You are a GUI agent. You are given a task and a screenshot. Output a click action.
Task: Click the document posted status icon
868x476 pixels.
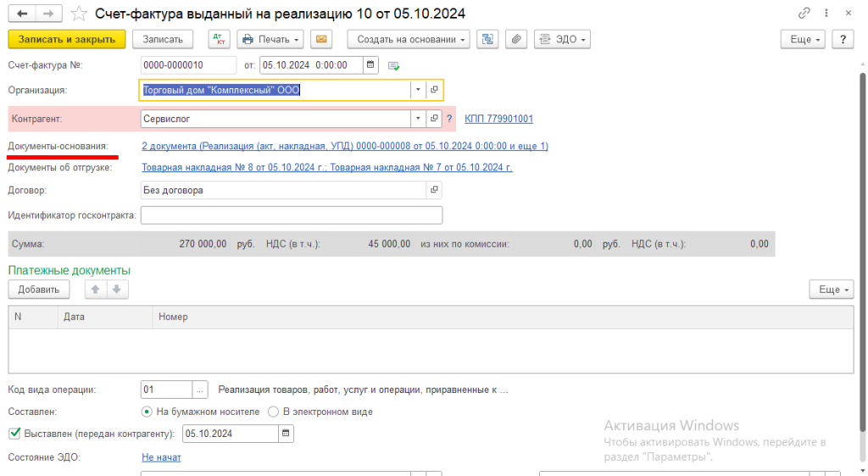(x=393, y=66)
